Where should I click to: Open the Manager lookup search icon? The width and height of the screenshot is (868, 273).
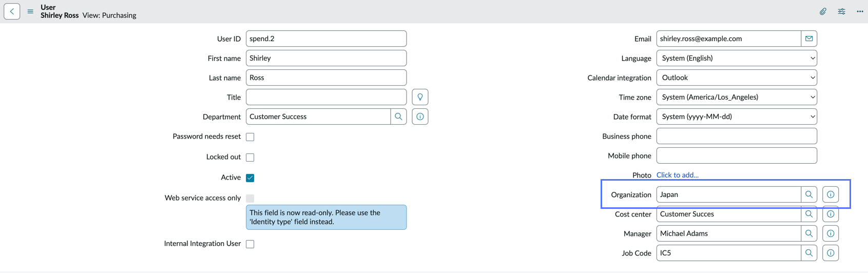pos(809,233)
